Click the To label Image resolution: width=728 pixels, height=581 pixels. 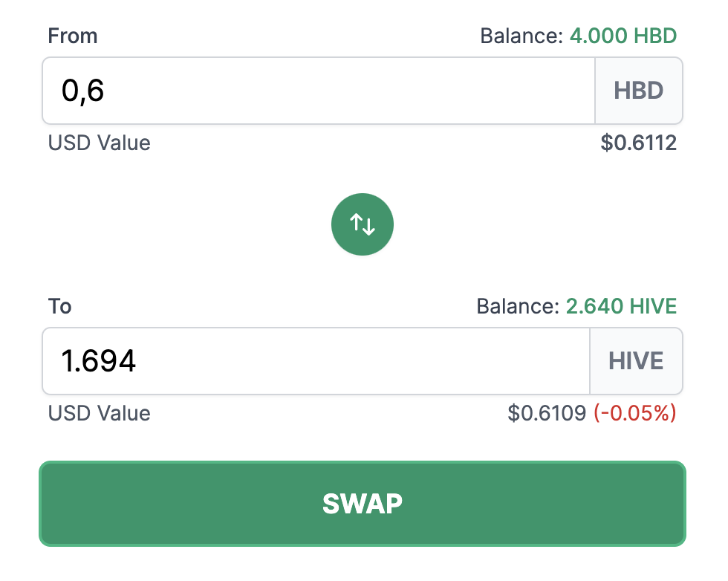(60, 306)
